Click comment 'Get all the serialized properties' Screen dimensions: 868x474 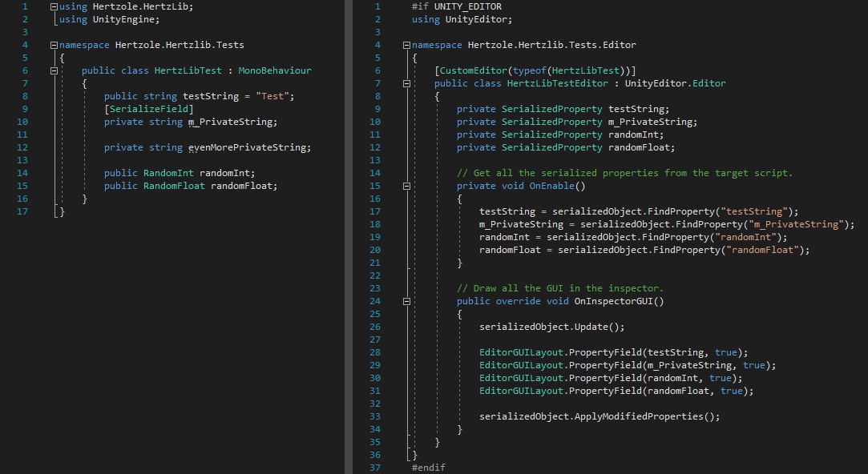(x=624, y=173)
